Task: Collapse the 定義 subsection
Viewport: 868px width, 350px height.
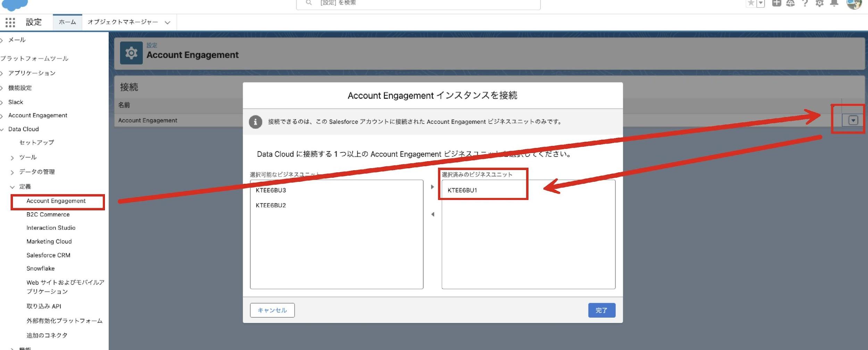Action: (x=12, y=187)
